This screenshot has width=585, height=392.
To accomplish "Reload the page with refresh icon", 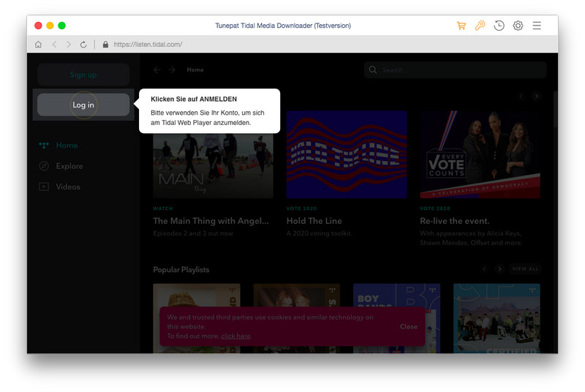I will point(83,45).
